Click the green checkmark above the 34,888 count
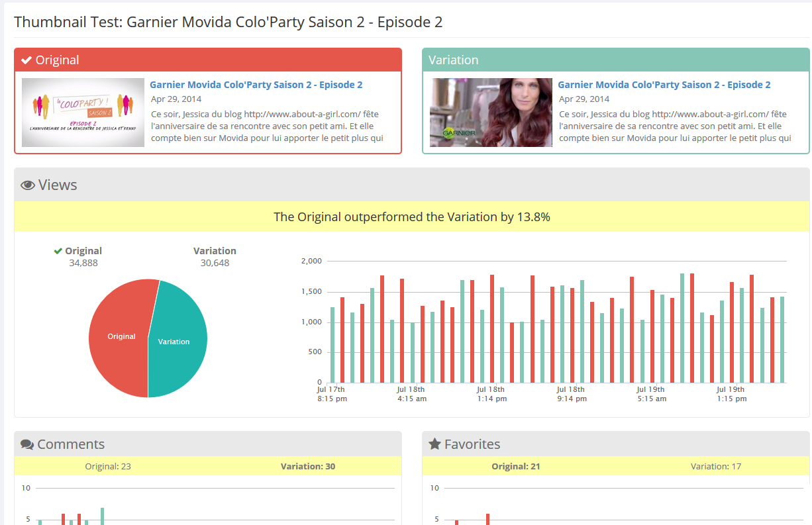Screen dimensions: 812x525 coord(58,250)
